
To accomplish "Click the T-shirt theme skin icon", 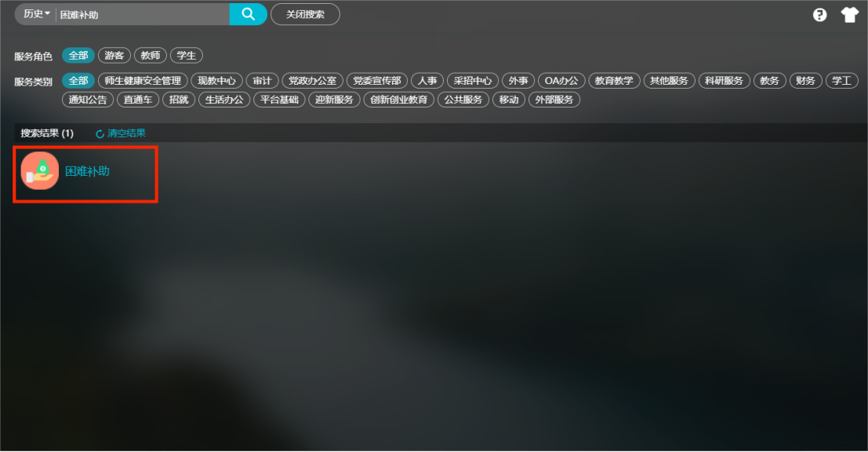I will (x=850, y=15).
